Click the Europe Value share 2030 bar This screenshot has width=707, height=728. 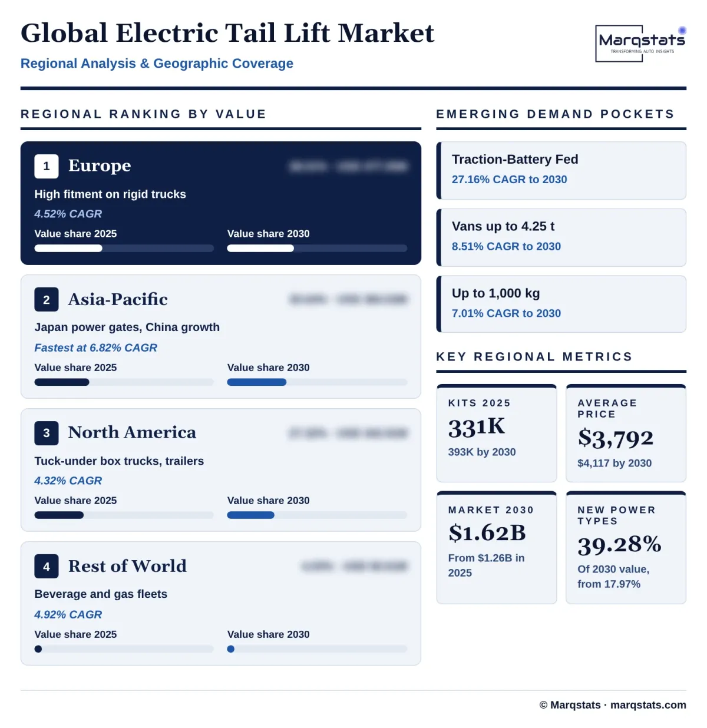[x=317, y=249]
